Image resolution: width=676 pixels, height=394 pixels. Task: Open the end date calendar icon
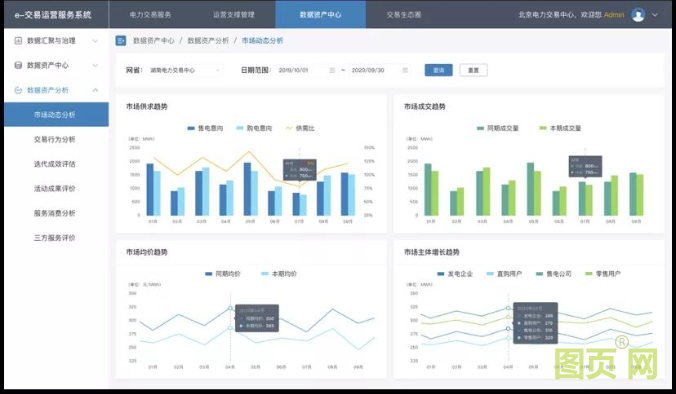point(405,70)
